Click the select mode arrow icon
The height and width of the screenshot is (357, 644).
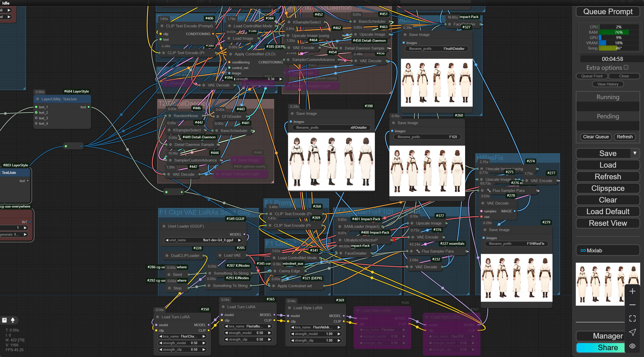[632, 332]
